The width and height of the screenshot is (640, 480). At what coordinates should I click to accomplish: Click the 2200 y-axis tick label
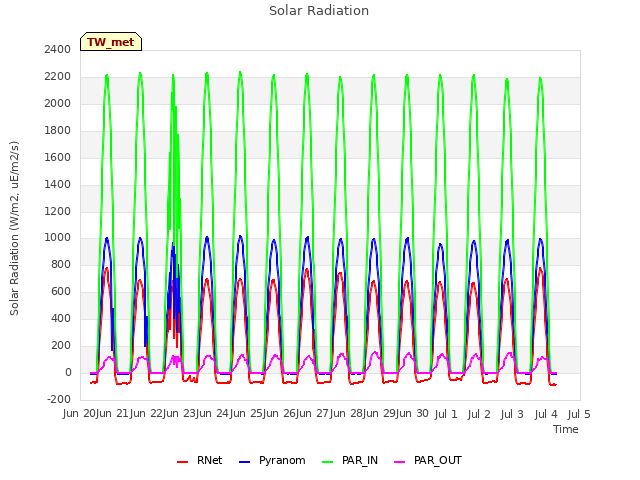coord(58,76)
